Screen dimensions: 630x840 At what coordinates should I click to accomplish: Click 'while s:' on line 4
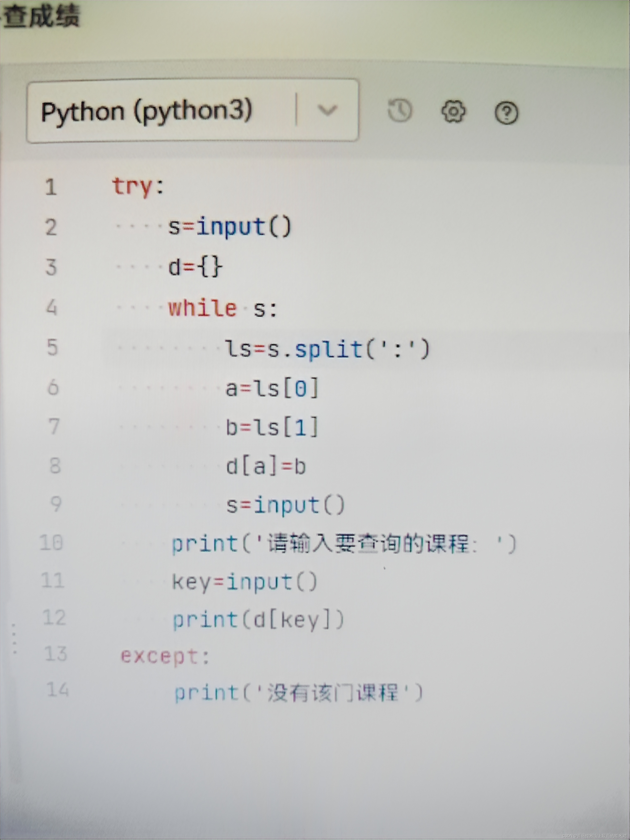pos(223,308)
